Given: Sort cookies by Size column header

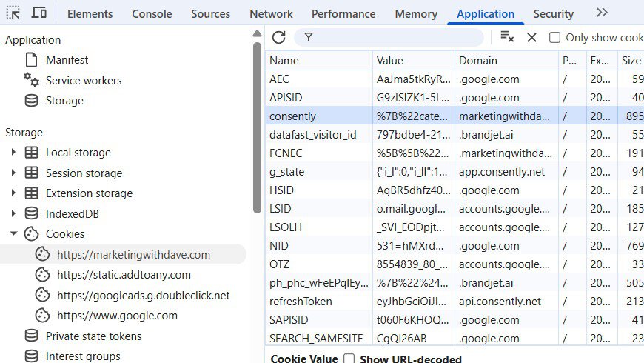Looking at the screenshot, I should pyautogui.click(x=631, y=61).
